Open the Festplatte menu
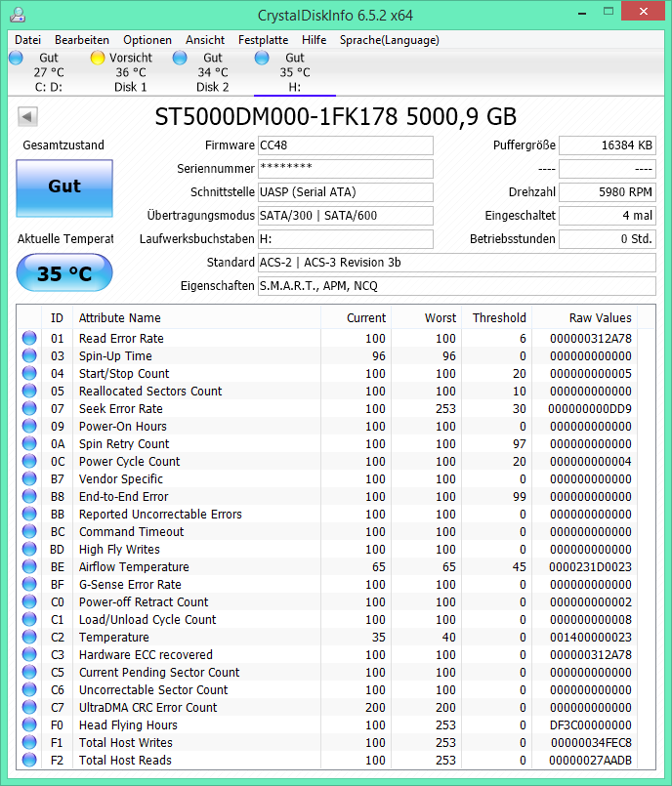672x786 pixels. pyautogui.click(x=264, y=40)
